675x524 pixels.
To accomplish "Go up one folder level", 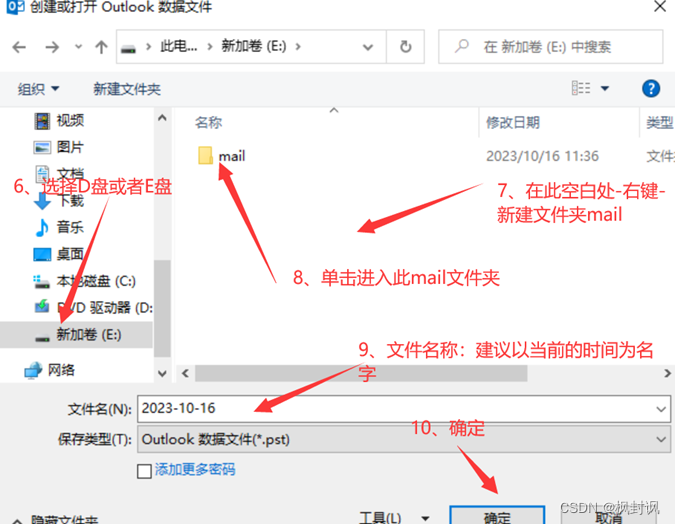I will pyautogui.click(x=101, y=47).
